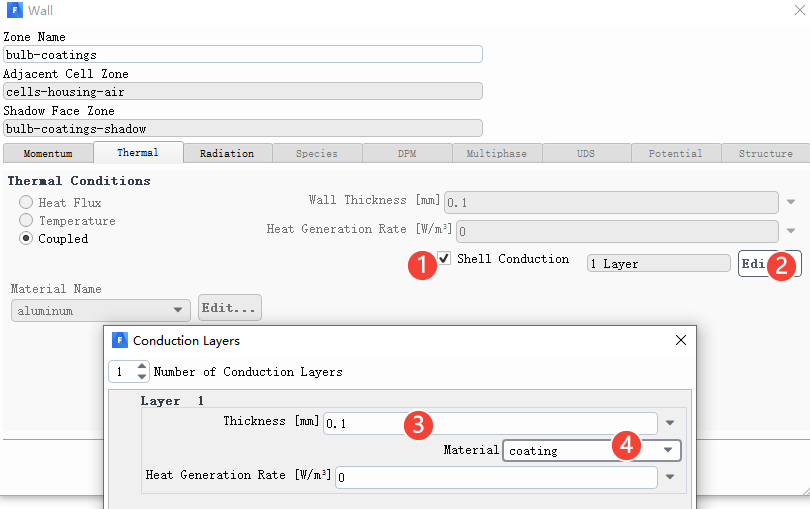Select the Temperature thermal condition
Image resolution: width=810 pixels, height=509 pixels.
(26, 220)
